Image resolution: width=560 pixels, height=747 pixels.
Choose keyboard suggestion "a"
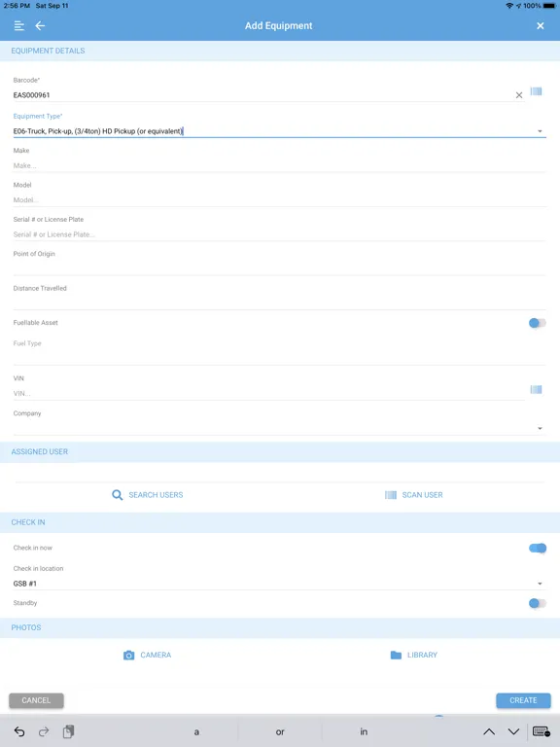click(x=196, y=731)
